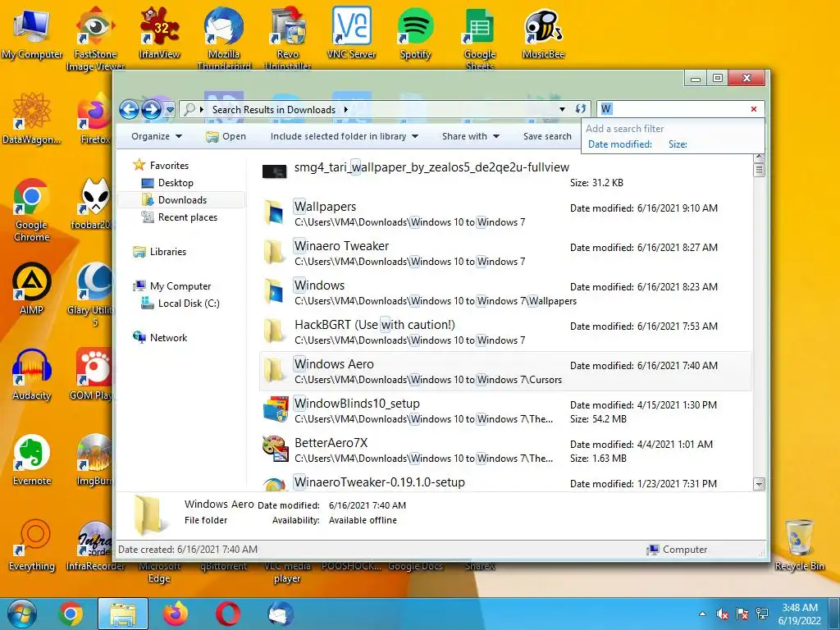
Task: Open the Recycle Bin
Action: coord(799,546)
